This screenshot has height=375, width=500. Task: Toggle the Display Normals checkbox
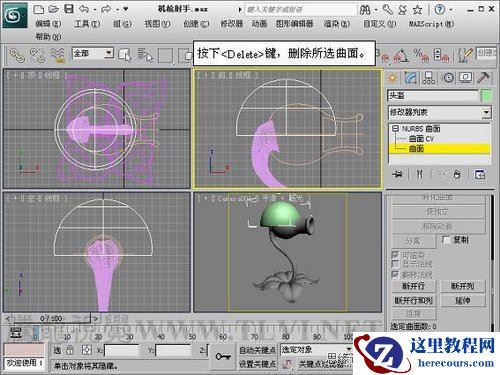tap(395, 264)
